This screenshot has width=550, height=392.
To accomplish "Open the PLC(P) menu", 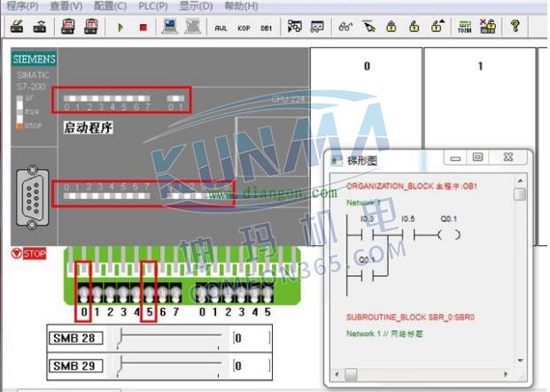I will click(x=153, y=6).
